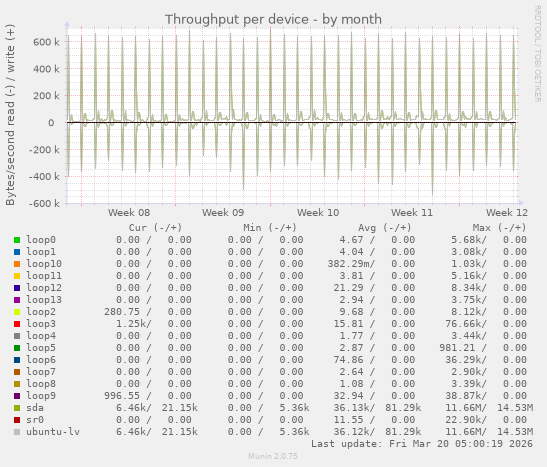The height and width of the screenshot is (467, 547).
Task: Click the Cur (-/+) column header
Action: [155, 228]
